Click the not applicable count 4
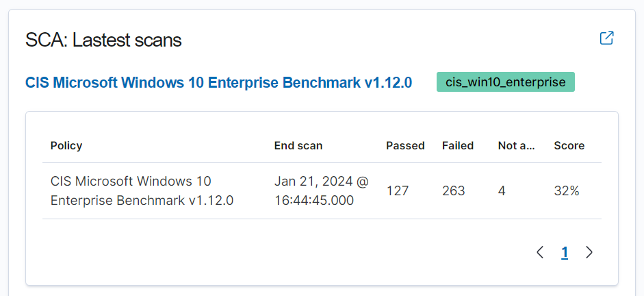 tap(502, 191)
